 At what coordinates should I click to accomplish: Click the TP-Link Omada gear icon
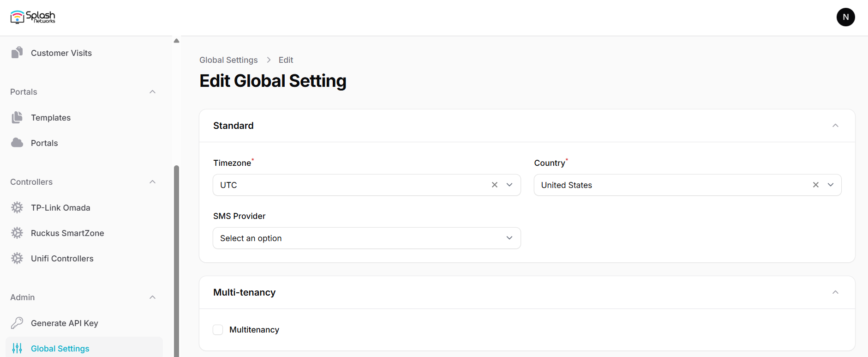[17, 207]
